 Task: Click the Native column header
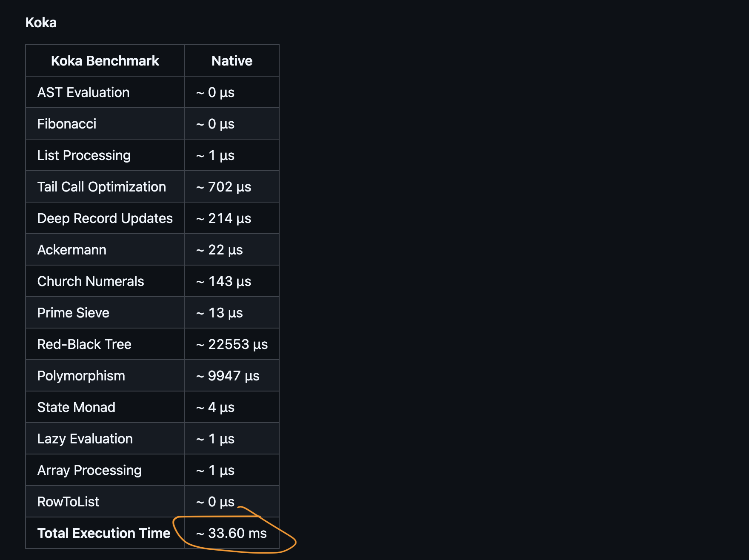[x=232, y=61]
